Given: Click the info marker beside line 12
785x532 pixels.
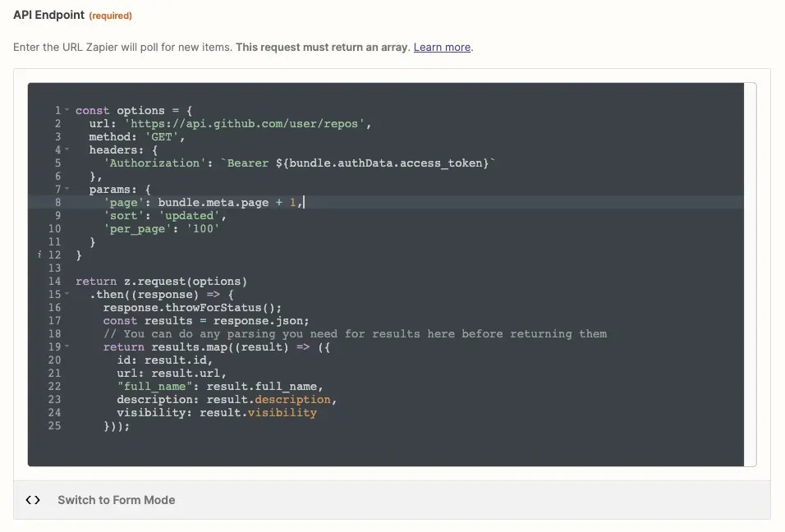Looking at the screenshot, I should click(39, 255).
